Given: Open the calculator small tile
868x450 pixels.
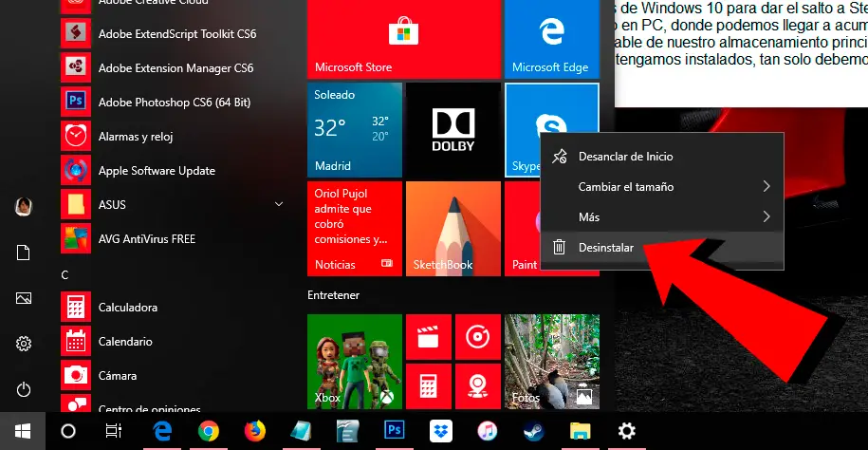Looking at the screenshot, I should tap(429, 386).
